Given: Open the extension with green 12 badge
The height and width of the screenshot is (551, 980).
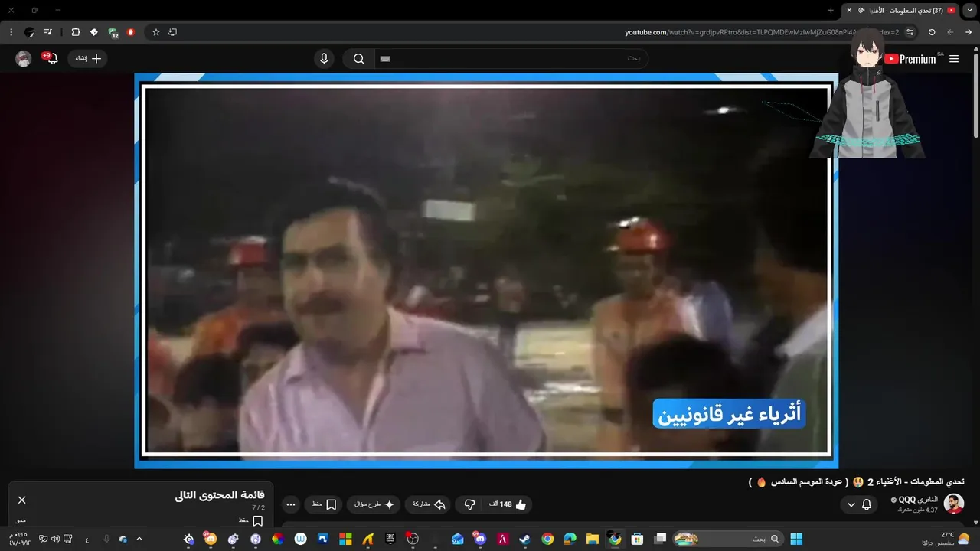Looking at the screenshot, I should (x=113, y=33).
